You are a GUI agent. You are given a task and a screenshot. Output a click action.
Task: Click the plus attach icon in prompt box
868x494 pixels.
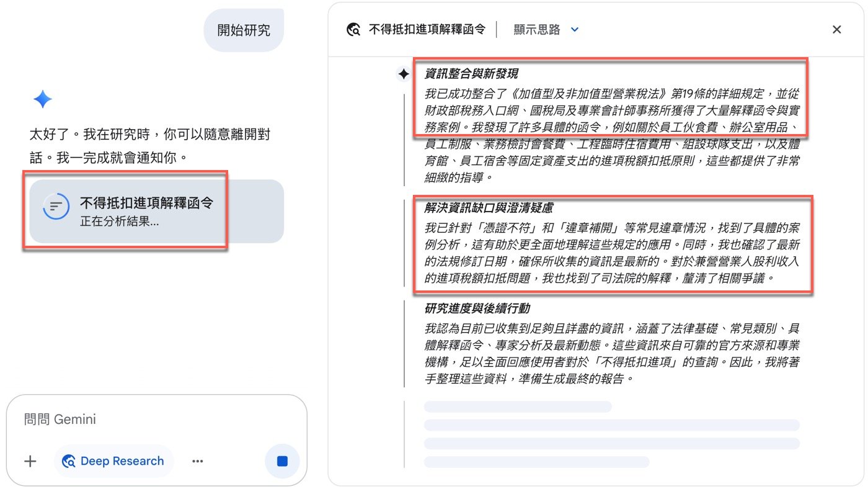point(30,461)
